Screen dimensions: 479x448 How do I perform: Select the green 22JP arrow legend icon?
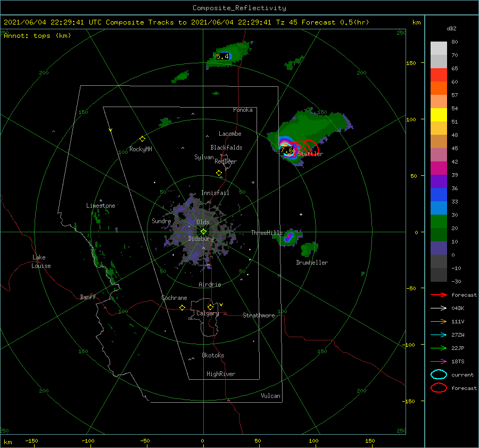pos(439,348)
